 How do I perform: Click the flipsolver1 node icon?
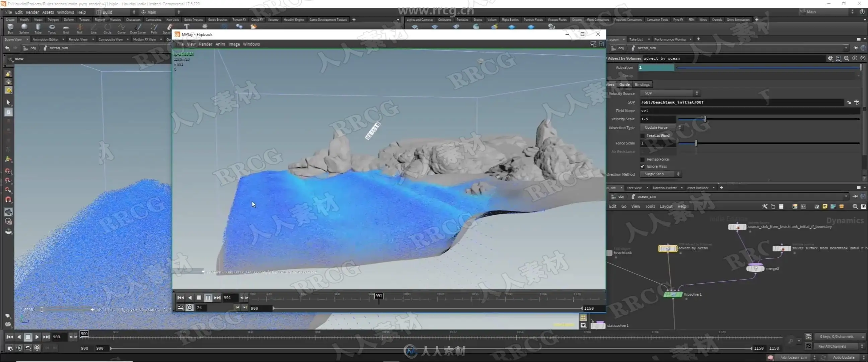[672, 295]
